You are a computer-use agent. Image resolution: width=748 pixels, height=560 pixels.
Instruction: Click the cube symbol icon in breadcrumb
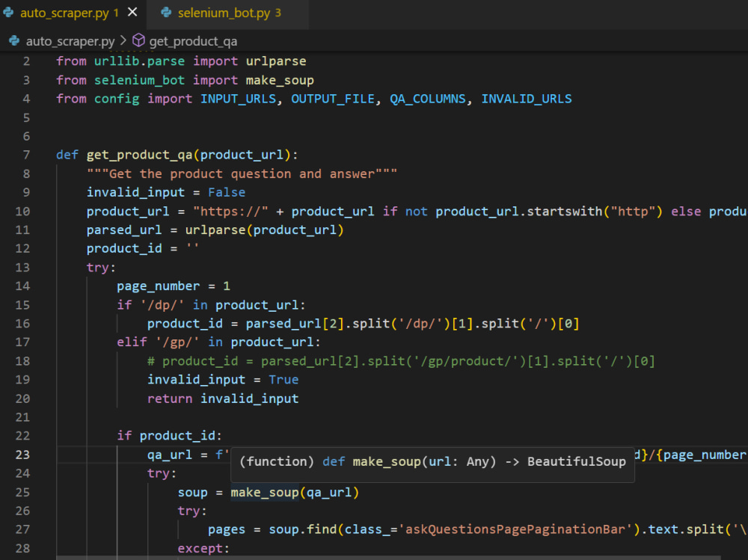138,40
